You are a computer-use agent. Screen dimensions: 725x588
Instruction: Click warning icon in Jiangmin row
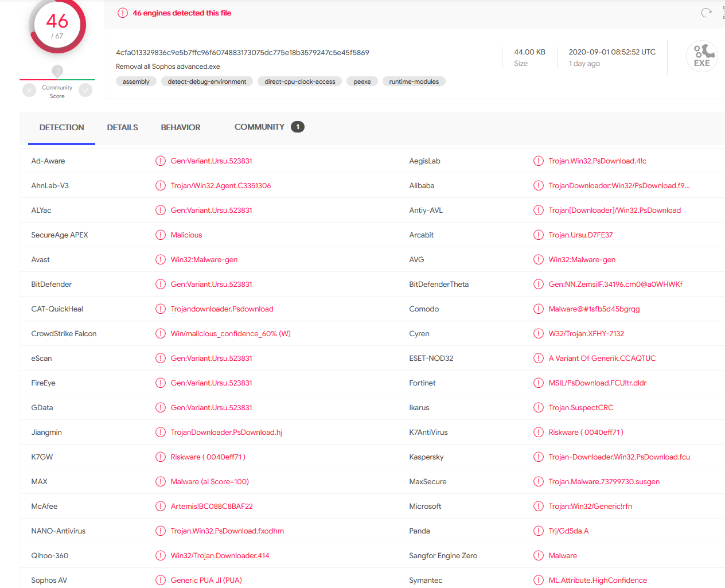[x=161, y=432]
